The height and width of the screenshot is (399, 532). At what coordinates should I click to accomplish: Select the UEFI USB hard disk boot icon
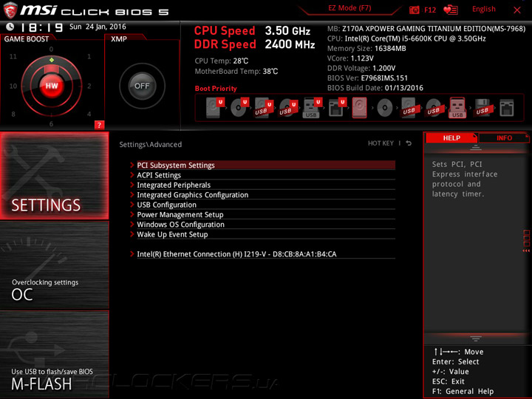tap(264, 107)
